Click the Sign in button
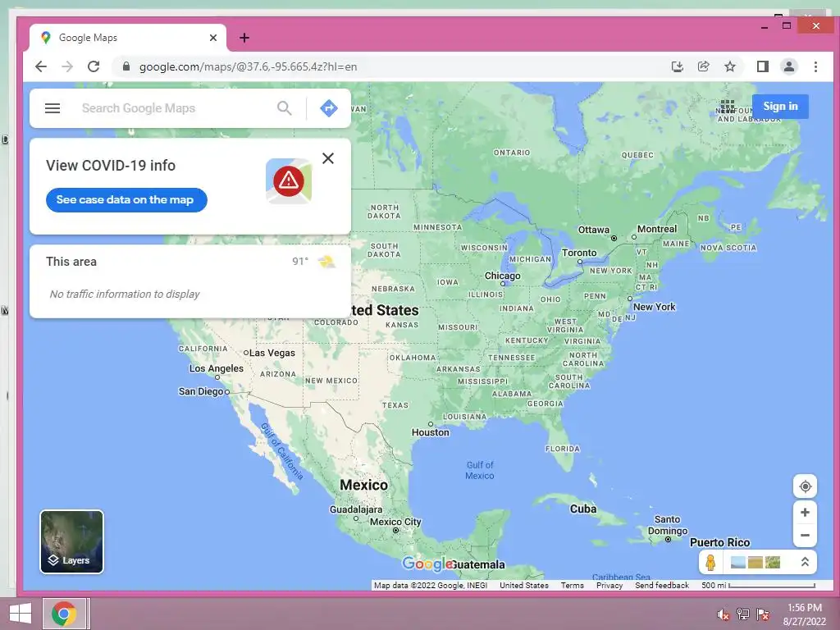This screenshot has width=840, height=630. point(780,106)
